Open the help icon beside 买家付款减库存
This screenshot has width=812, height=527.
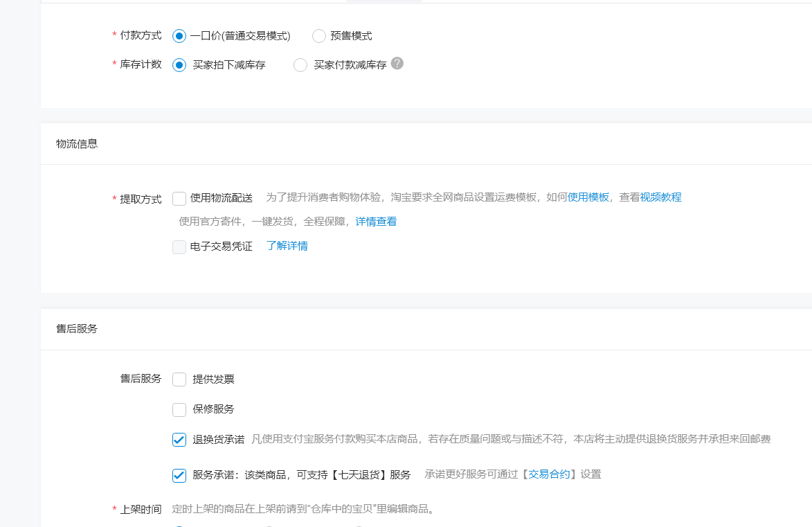397,64
